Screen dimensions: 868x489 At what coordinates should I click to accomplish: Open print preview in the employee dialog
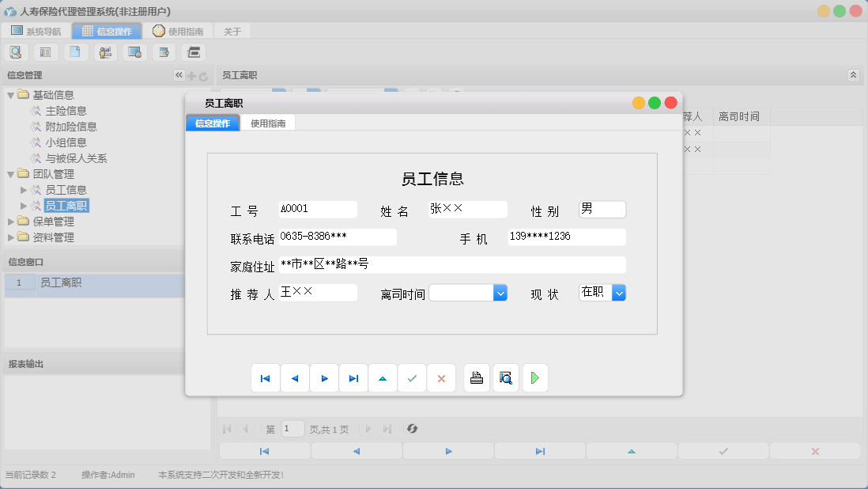tap(506, 377)
